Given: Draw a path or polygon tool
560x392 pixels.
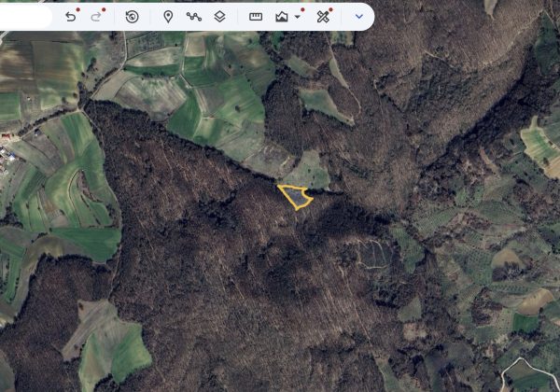Looking at the screenshot, I should point(194,17).
